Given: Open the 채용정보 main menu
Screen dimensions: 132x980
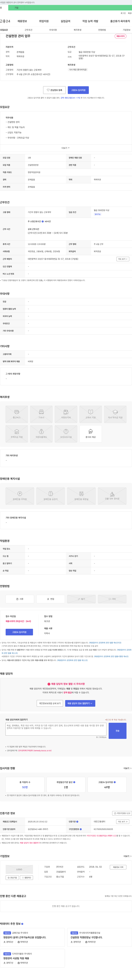Looking at the screenshot, I should point(22,21).
